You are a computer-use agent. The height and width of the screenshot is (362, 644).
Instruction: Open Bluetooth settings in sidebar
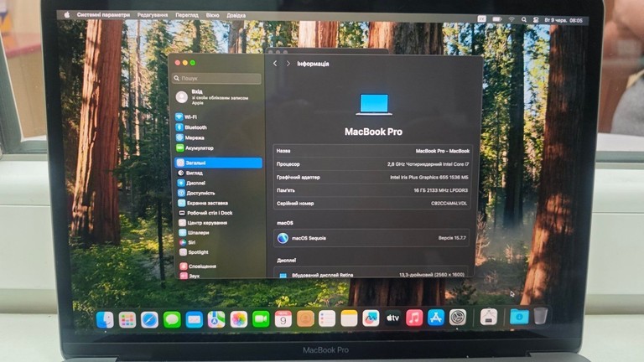click(x=191, y=127)
